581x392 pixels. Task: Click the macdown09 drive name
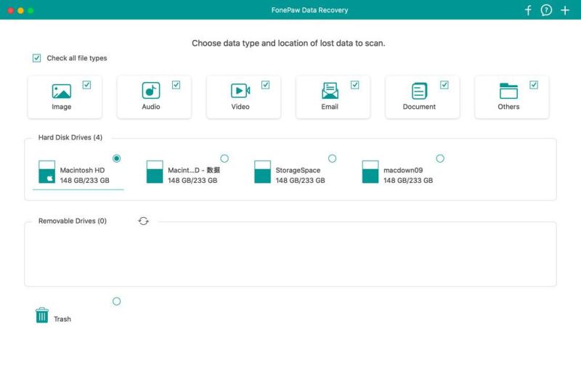tap(403, 170)
